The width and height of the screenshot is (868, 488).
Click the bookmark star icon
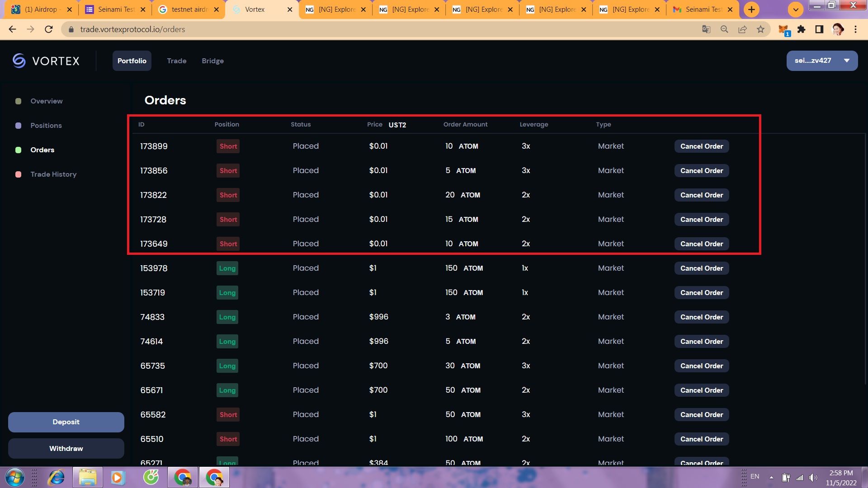tap(760, 29)
